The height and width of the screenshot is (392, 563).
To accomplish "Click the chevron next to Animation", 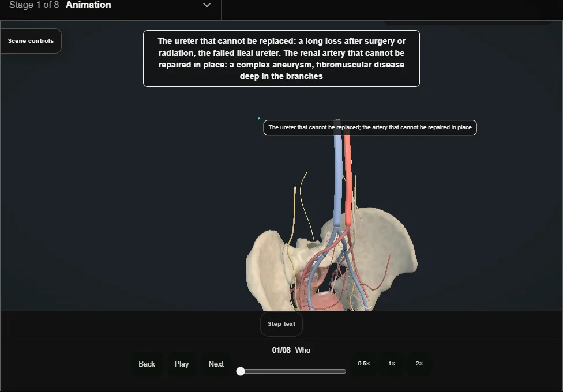I will click(x=207, y=5).
